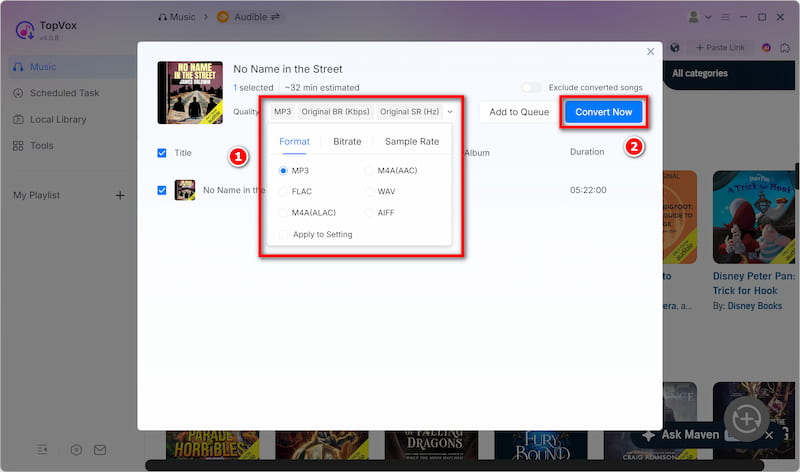Click the 1 selected count text
This screenshot has height=472, width=800.
click(x=253, y=88)
